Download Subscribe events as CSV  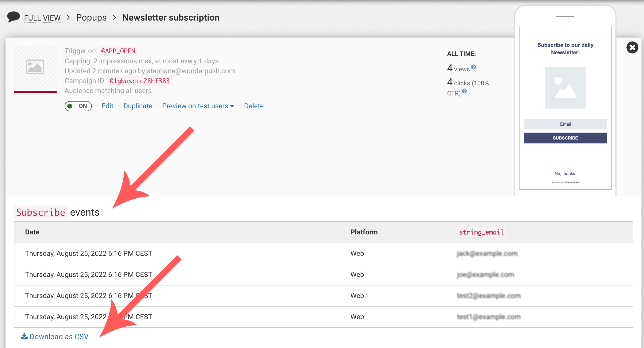point(59,337)
